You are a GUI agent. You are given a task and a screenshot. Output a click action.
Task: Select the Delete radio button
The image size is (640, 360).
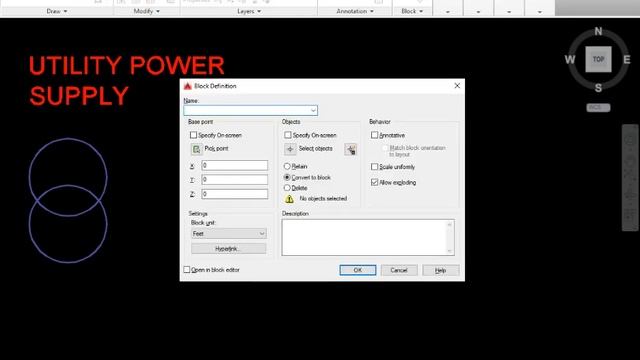287,188
